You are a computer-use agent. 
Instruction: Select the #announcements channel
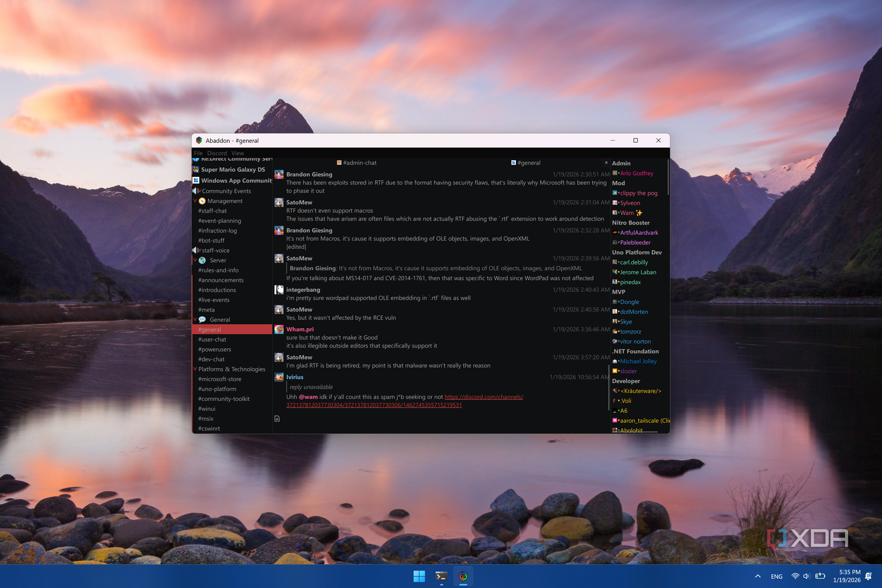[221, 280]
